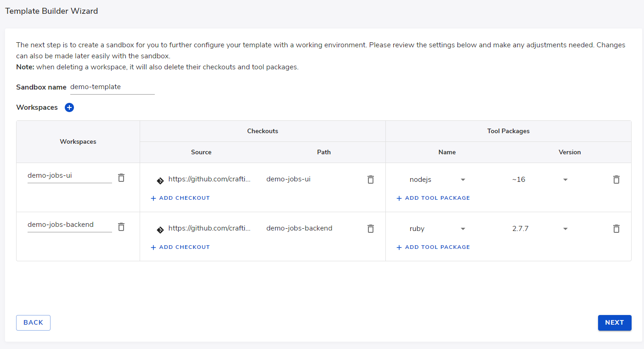Viewport: 644px width, 349px height.
Task: Expand the 2.7.7 version dropdown
Action: [x=565, y=229]
